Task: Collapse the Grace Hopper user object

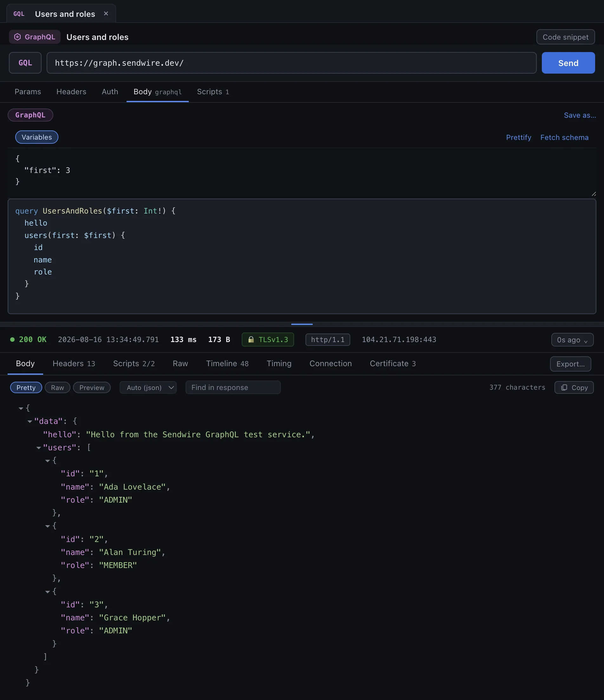Action: pyautogui.click(x=48, y=591)
